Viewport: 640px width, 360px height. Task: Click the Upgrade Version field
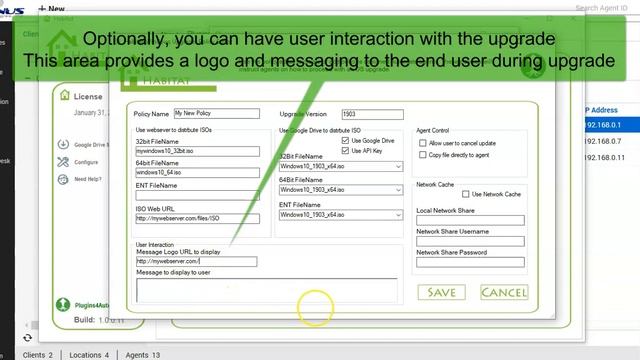tap(373, 114)
